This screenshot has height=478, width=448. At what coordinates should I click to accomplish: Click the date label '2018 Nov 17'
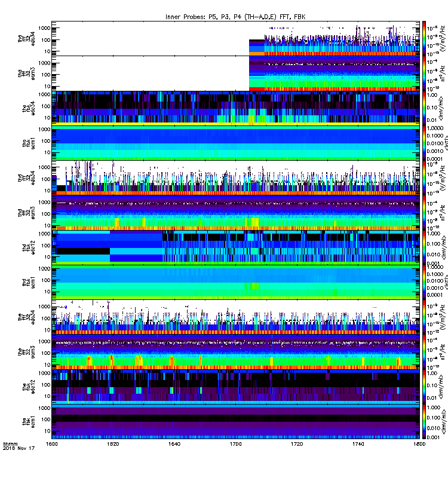(19, 448)
